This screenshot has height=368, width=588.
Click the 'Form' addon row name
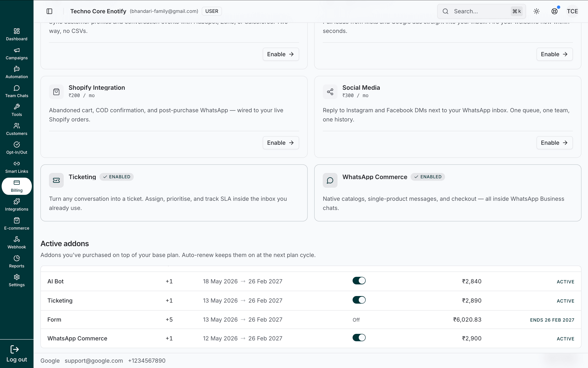(54, 320)
